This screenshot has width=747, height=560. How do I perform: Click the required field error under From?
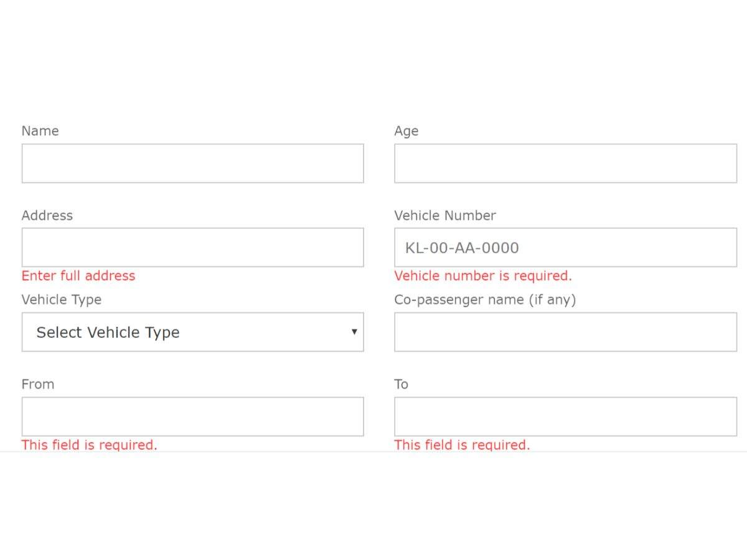pyautogui.click(x=89, y=445)
